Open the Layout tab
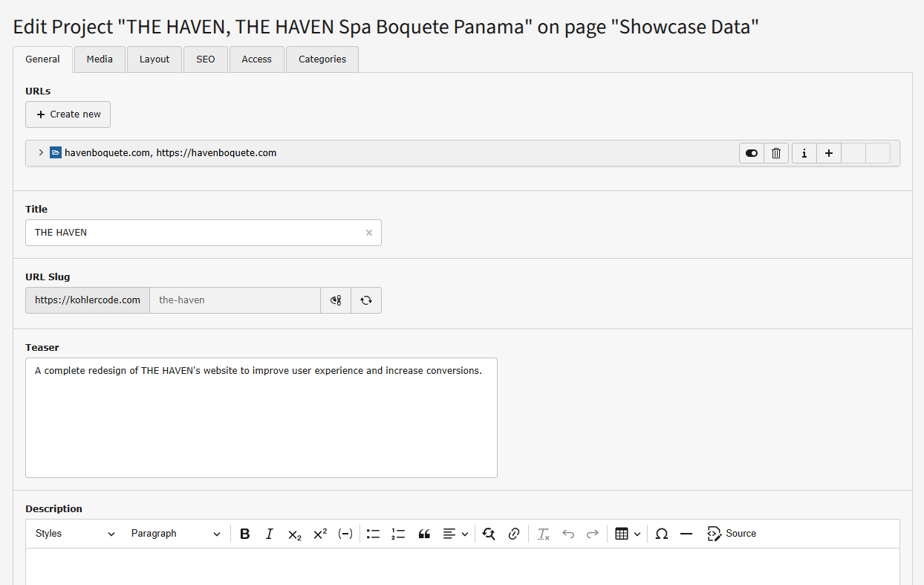 coord(154,59)
